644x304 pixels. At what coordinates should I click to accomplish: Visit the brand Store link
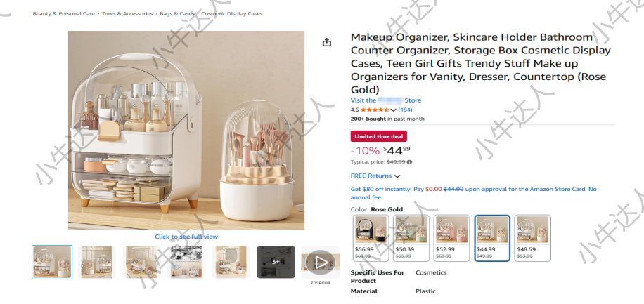tap(386, 100)
